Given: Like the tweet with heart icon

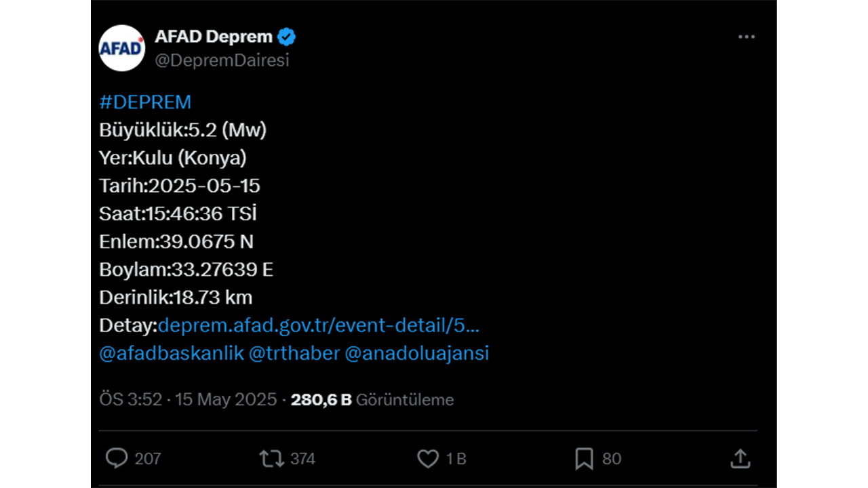Looking at the screenshot, I should pyautogui.click(x=428, y=459).
